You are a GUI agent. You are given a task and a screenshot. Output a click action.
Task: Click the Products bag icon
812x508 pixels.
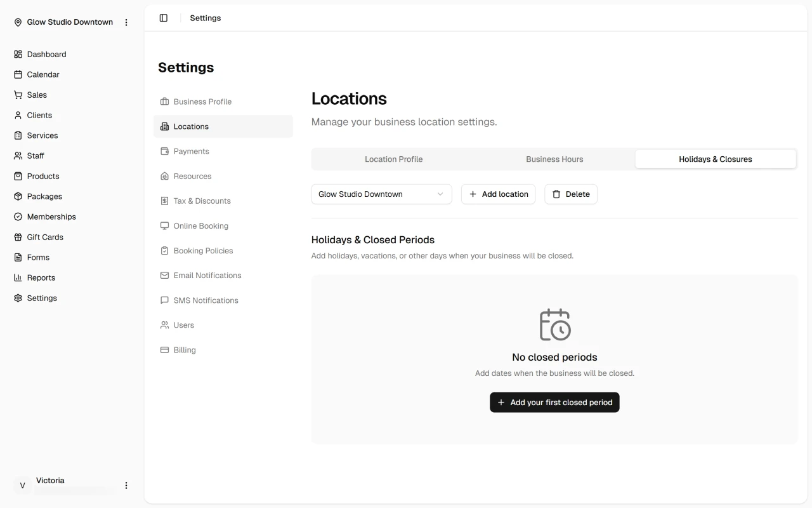[18, 176]
